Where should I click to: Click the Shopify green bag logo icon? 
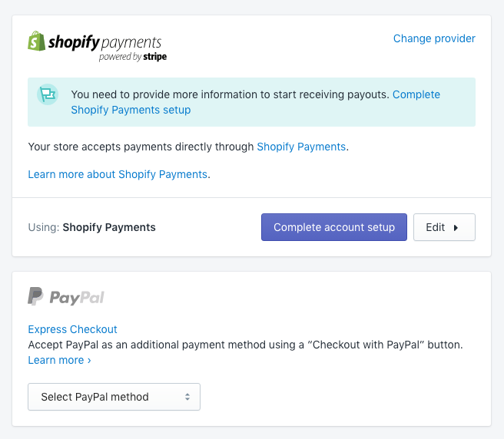click(x=36, y=41)
